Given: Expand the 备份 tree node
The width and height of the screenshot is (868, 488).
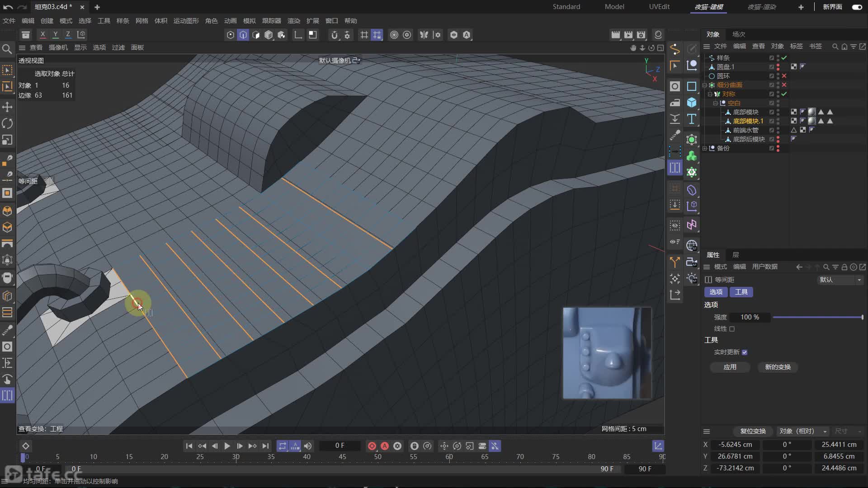Looking at the screenshot, I should click(705, 148).
